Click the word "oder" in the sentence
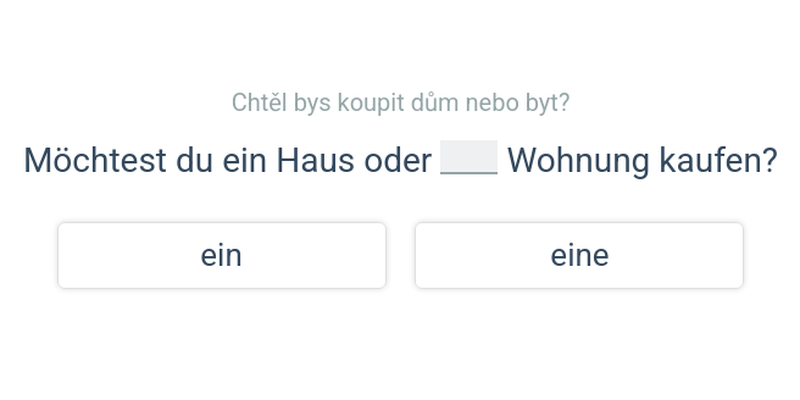This screenshot has width=800, height=400. 397,160
